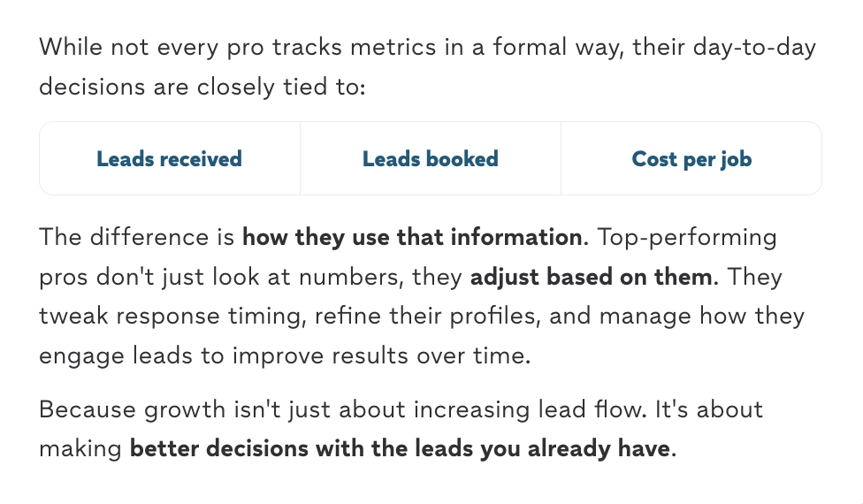The image size is (863, 504).
Task: Click the phrase "refine their profiles"
Action: click(428, 317)
